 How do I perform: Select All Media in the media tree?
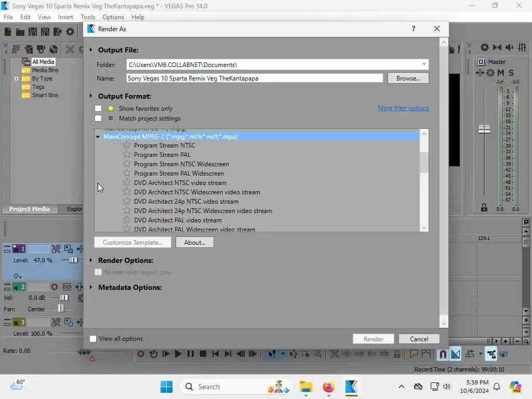[43, 62]
